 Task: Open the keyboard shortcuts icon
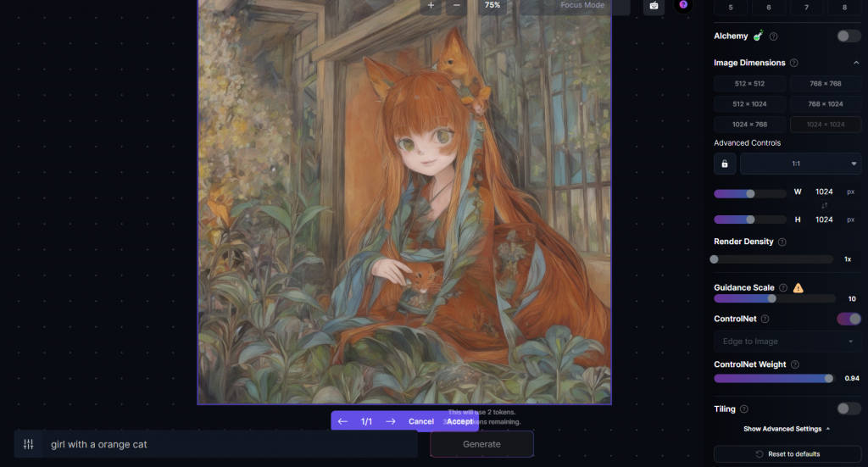[654, 6]
